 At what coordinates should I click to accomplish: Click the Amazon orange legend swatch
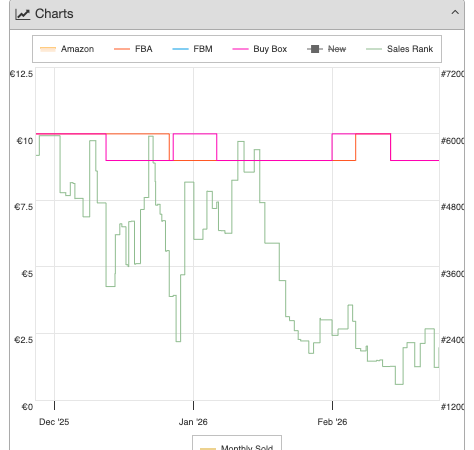(x=48, y=49)
